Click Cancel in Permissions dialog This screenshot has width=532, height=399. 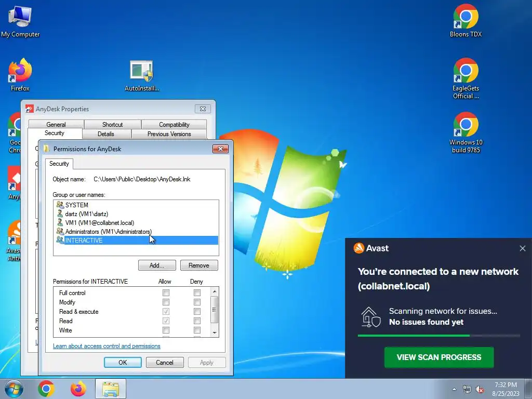click(x=165, y=362)
